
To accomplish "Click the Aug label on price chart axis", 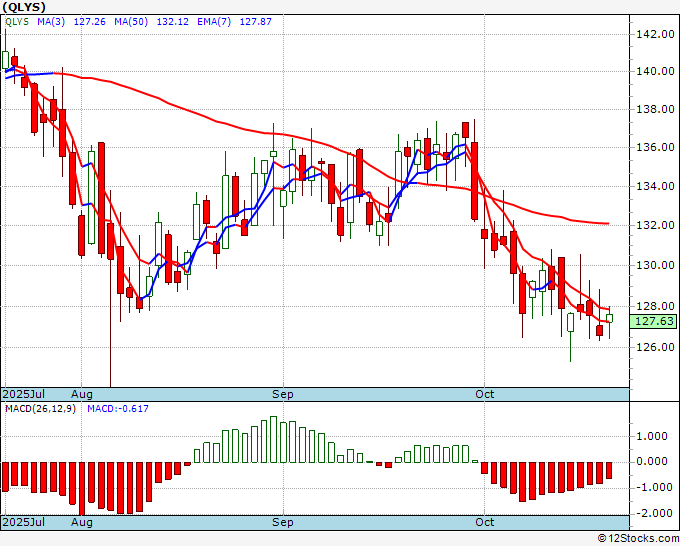I will click(x=82, y=394).
